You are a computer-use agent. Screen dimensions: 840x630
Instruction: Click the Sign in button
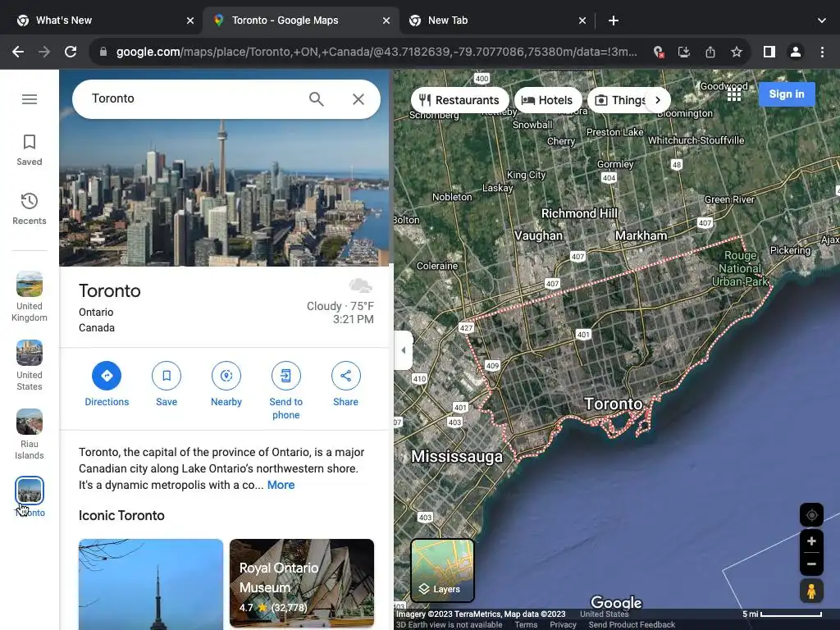(x=787, y=94)
